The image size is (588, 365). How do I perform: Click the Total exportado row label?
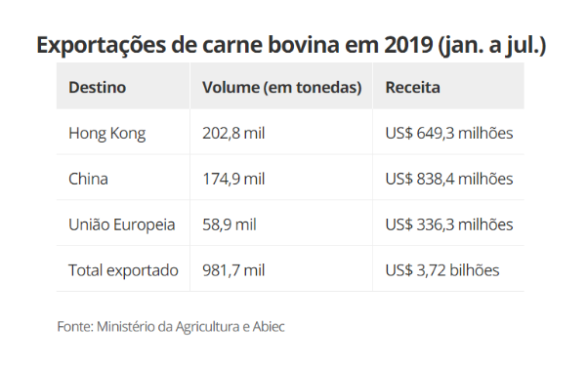coord(123,270)
